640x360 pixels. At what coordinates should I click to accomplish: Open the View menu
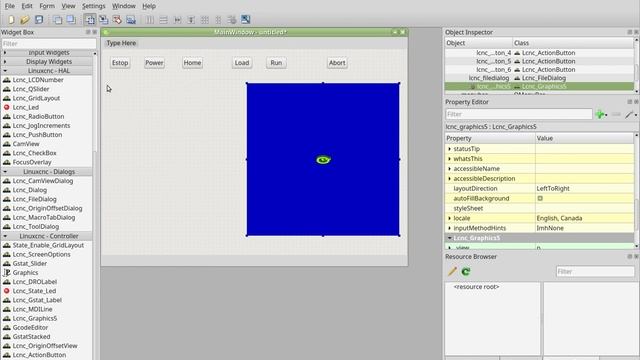68,6
